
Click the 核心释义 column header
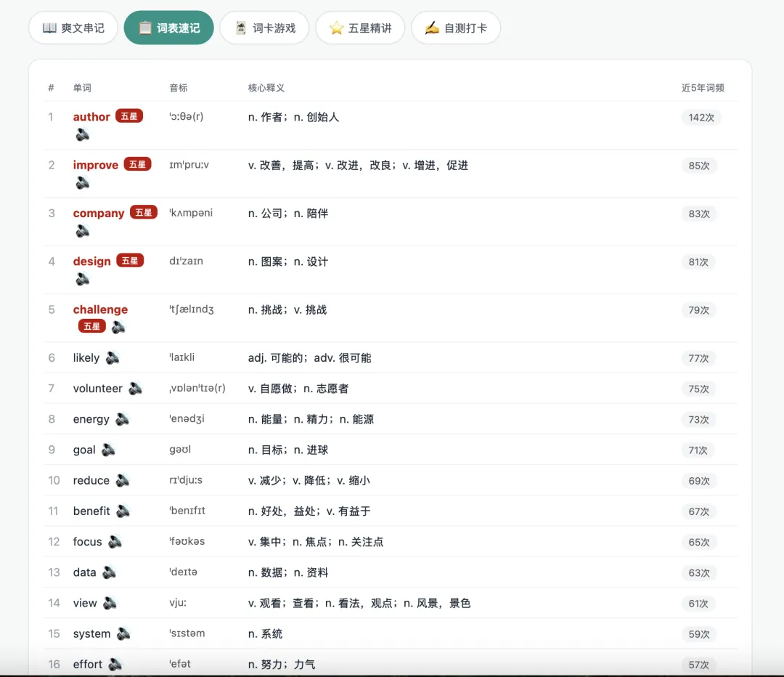tap(266, 88)
